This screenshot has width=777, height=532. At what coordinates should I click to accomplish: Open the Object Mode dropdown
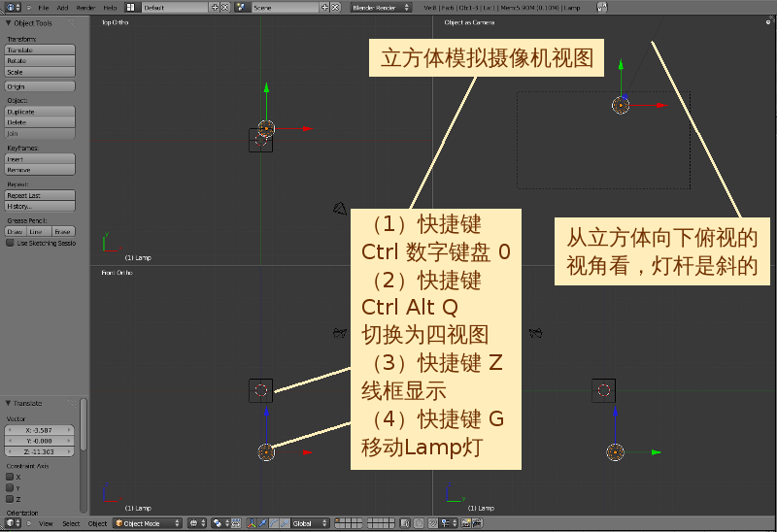(148, 523)
